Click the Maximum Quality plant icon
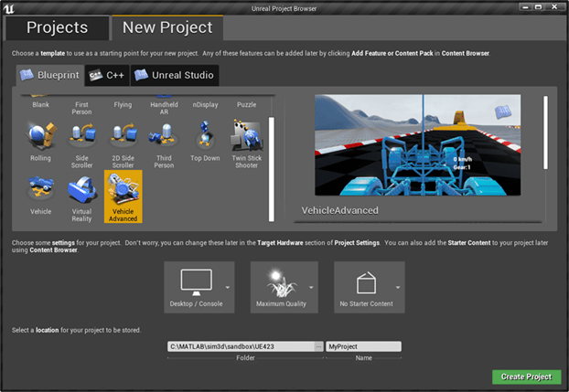The width and height of the screenshot is (569, 392). (281, 283)
